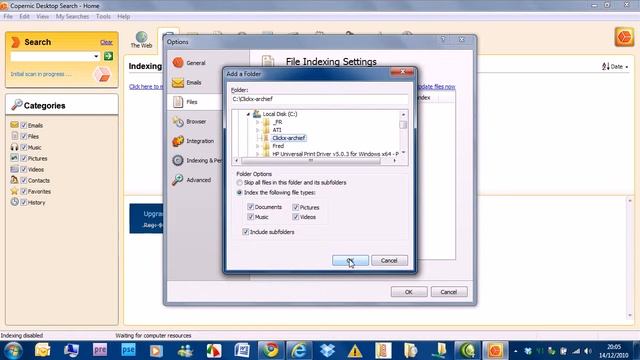Select Advanced in Options sidebar
The width and height of the screenshot is (640, 360).
click(x=198, y=180)
